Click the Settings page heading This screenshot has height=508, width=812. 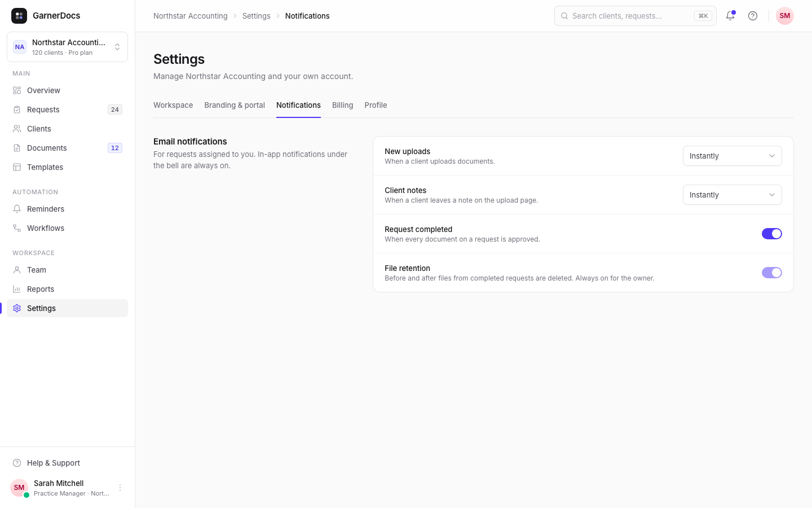tap(179, 59)
